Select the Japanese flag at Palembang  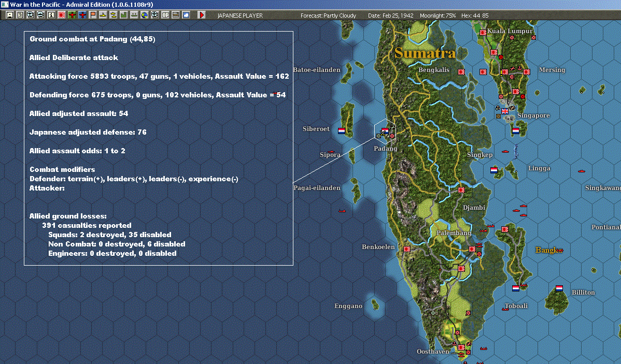[472, 249]
